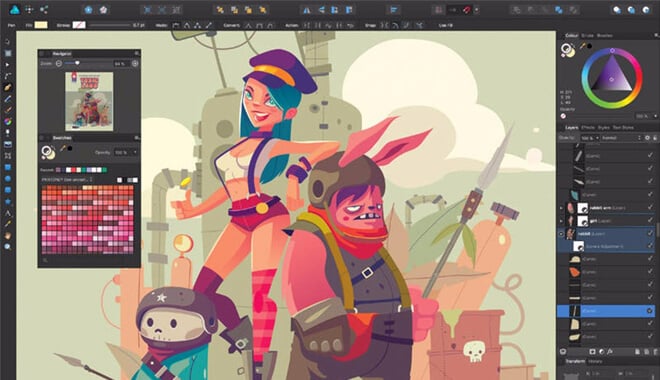The image size is (660, 380).
Task: Click the Stroke colour swatch in context toolbar
Action: (x=79, y=25)
